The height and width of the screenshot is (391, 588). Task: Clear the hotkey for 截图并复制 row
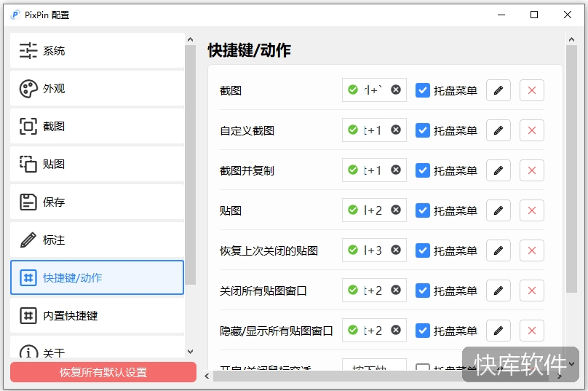pos(396,170)
